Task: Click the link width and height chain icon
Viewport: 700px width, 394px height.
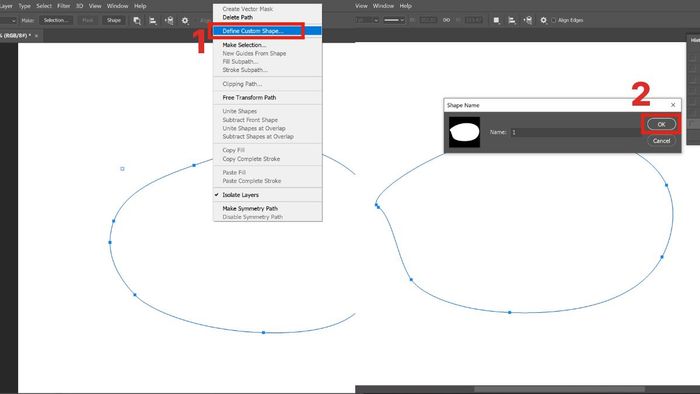Action: [x=446, y=20]
